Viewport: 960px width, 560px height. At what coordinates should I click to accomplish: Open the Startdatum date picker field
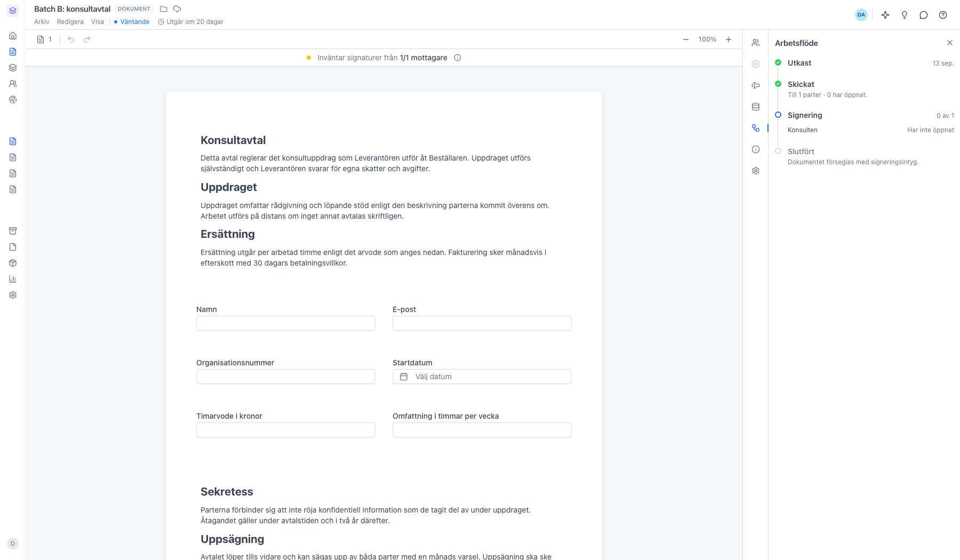[x=482, y=377]
